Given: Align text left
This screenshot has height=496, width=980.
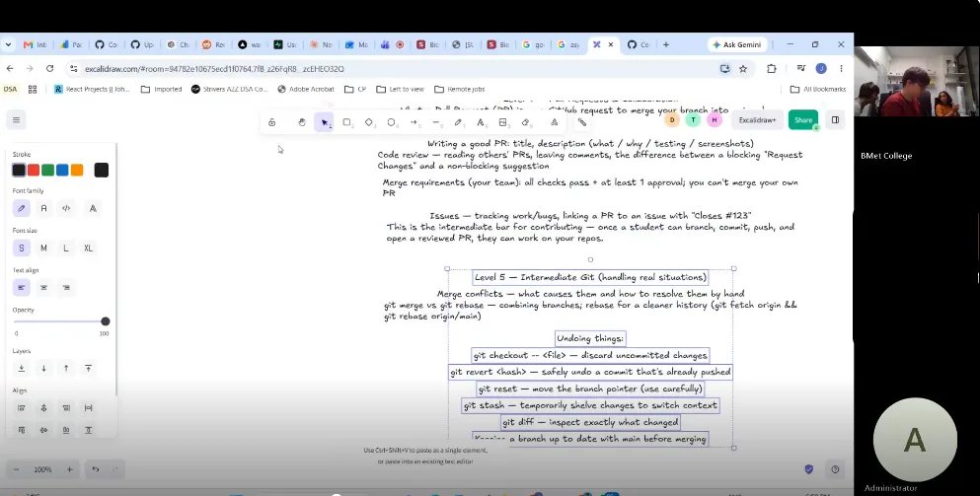Looking at the screenshot, I should click(x=22, y=288).
